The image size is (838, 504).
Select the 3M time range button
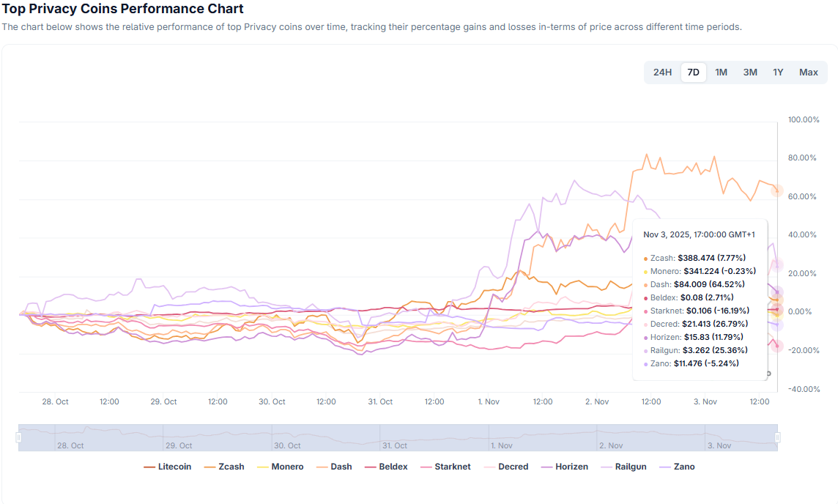click(750, 73)
